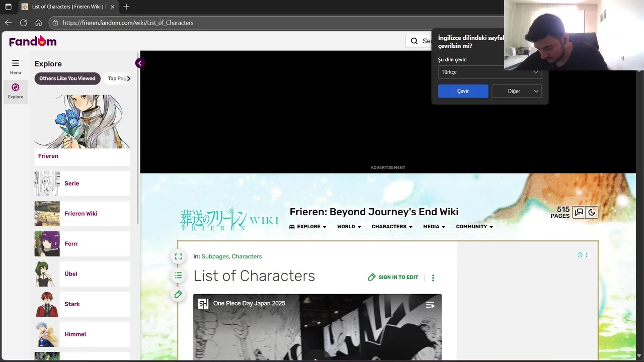Click the Explore panel scrollbar

138,138
